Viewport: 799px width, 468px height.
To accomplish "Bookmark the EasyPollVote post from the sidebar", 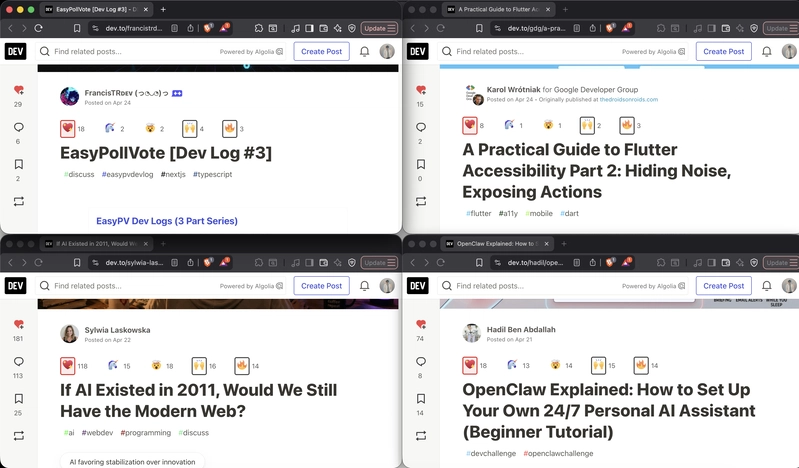I will click(19, 164).
